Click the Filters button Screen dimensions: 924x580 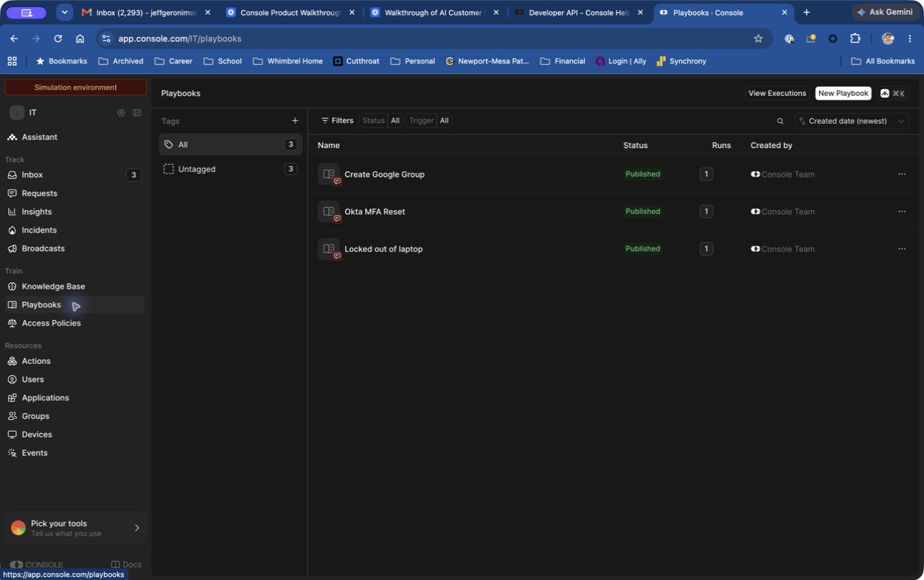coord(337,121)
